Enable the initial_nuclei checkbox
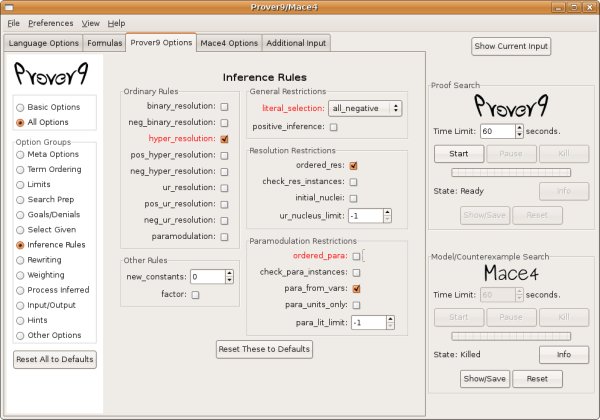 click(x=353, y=198)
